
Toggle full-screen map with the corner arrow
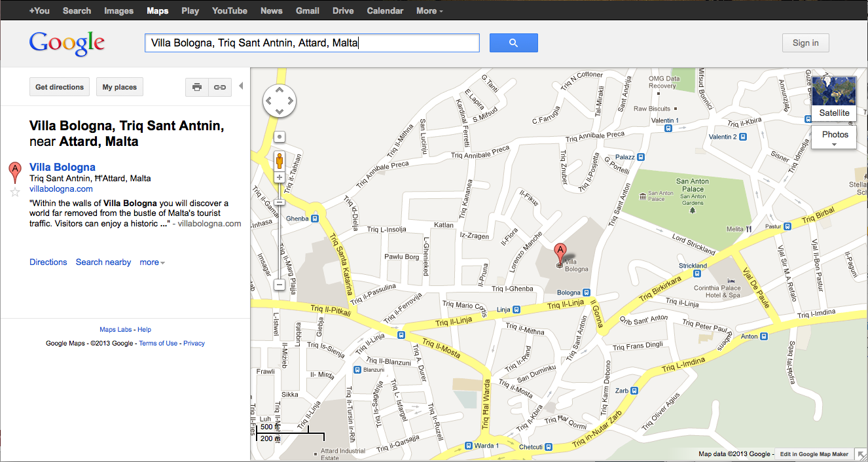861,454
